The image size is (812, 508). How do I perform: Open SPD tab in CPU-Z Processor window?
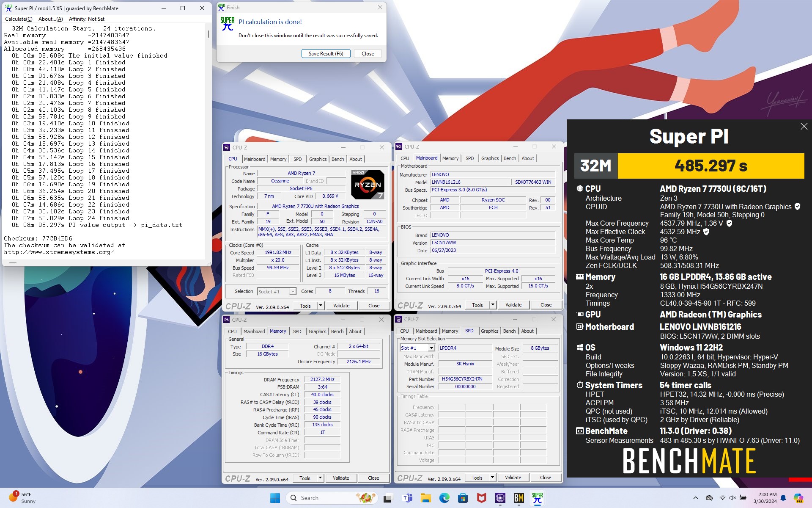tap(298, 159)
